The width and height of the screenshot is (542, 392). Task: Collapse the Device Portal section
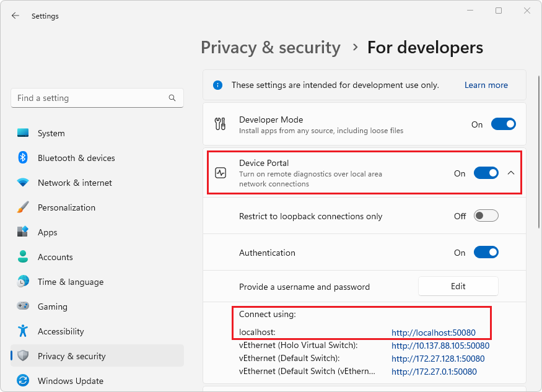point(511,173)
